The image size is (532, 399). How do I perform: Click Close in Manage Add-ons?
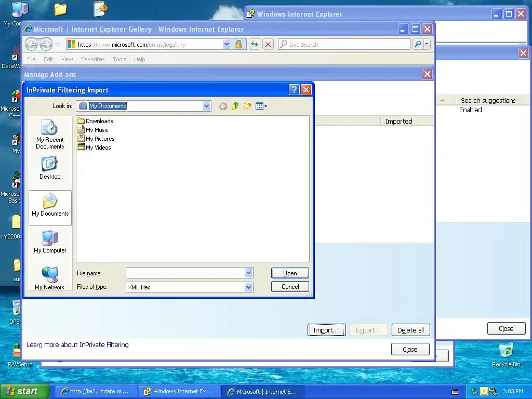(x=410, y=349)
